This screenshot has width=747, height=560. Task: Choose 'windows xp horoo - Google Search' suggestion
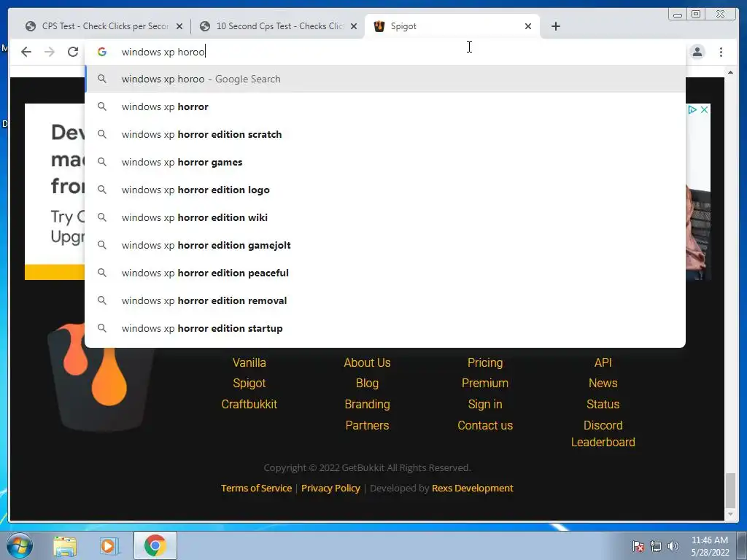(385, 79)
